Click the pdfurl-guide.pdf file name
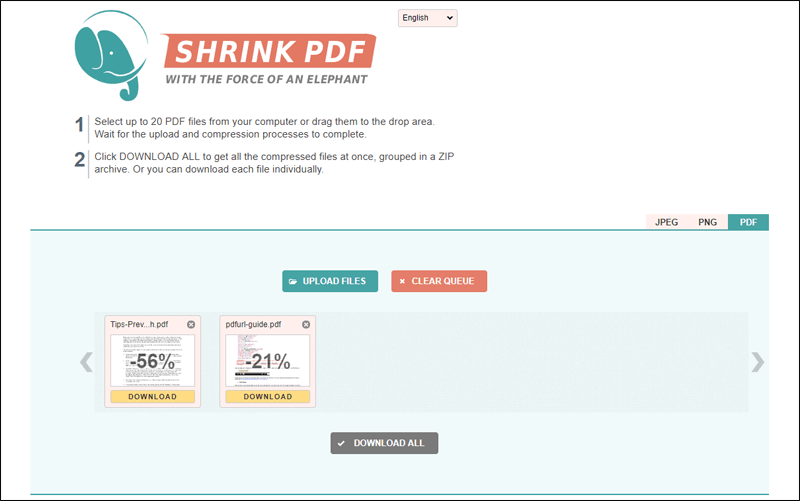The height and width of the screenshot is (501, 800). click(x=253, y=324)
